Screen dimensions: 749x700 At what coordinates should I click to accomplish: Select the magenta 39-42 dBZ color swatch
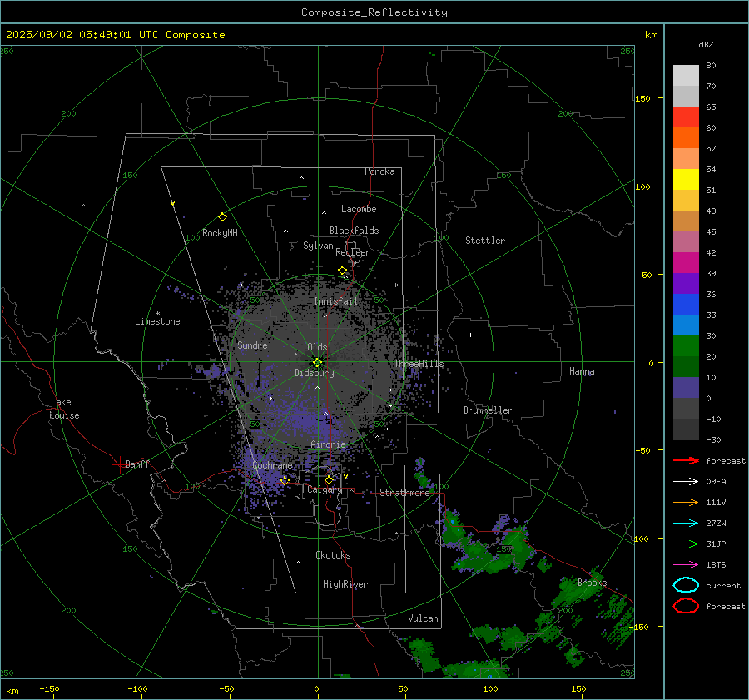pyautogui.click(x=686, y=263)
